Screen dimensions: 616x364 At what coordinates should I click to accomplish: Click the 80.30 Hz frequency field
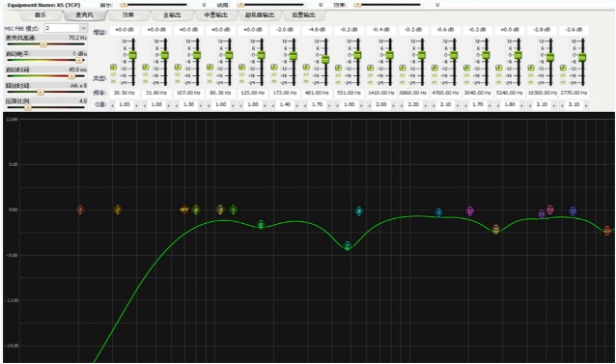[x=220, y=93]
